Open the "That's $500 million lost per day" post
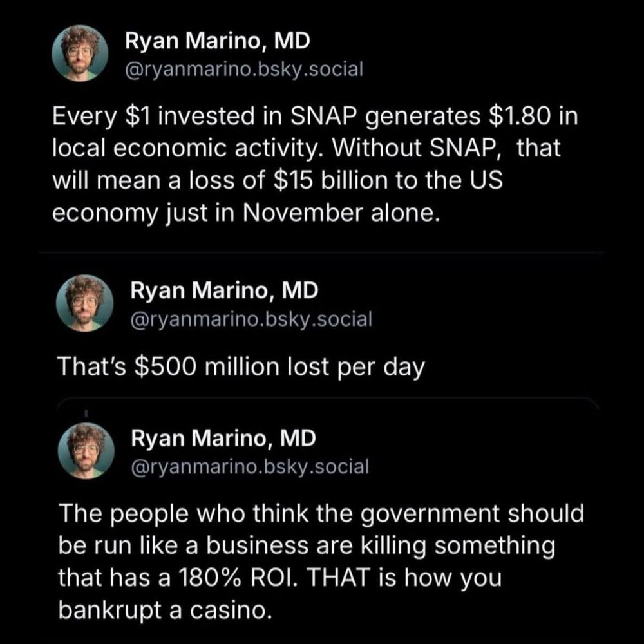 click(241, 367)
